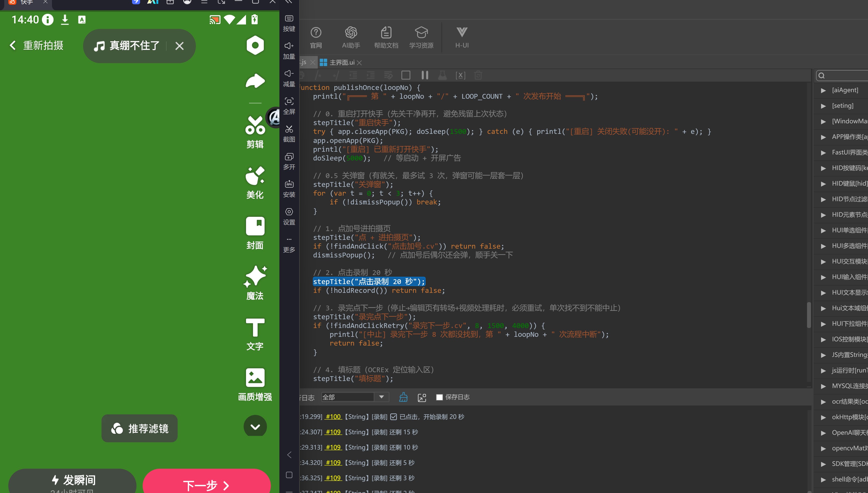The height and width of the screenshot is (493, 868).
Task: Open the 学习资源 learning resources
Action: [421, 37]
